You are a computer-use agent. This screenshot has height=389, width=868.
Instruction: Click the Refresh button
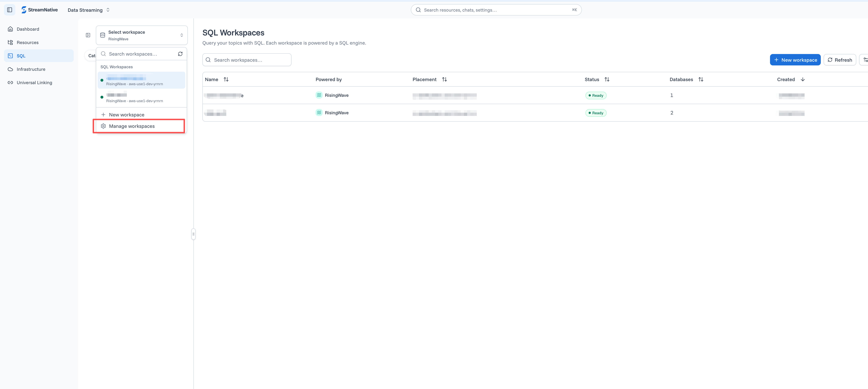click(840, 60)
